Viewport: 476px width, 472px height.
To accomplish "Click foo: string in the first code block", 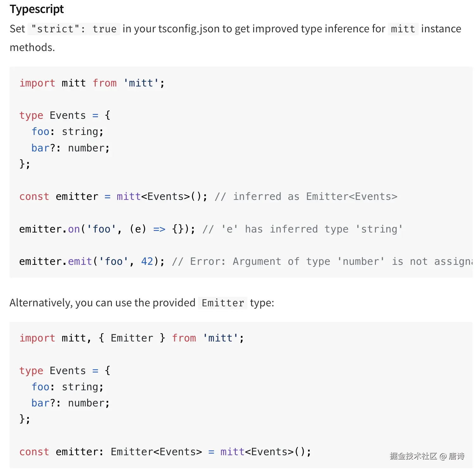I will (67, 131).
